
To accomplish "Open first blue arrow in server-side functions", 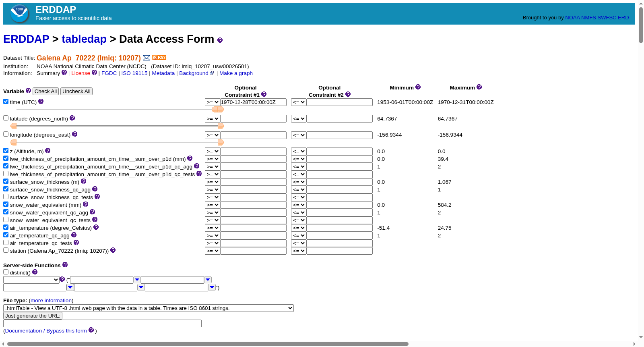I will click(x=137, y=280).
